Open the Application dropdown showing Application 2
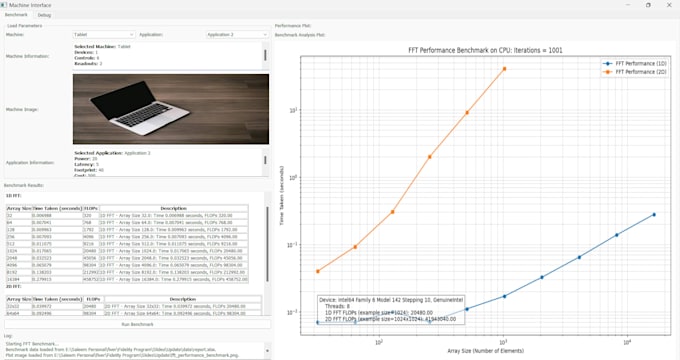This screenshot has width=680, height=360. pyautogui.click(x=237, y=34)
